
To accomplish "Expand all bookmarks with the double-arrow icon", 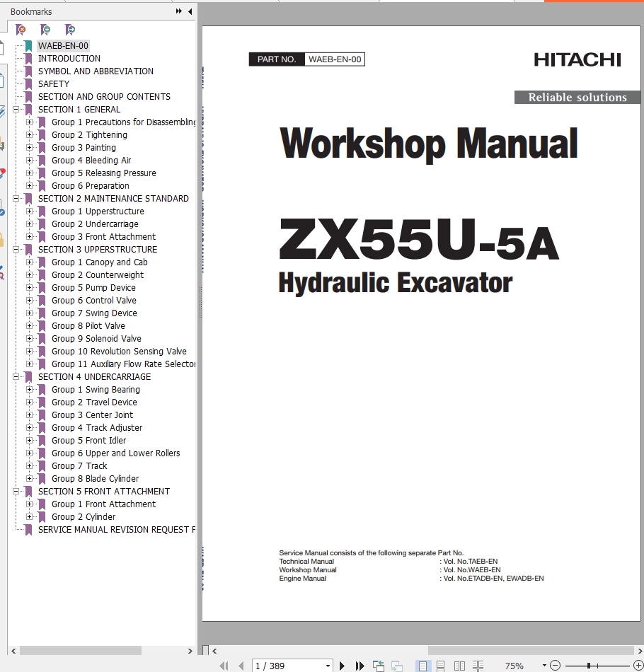I will [x=179, y=11].
